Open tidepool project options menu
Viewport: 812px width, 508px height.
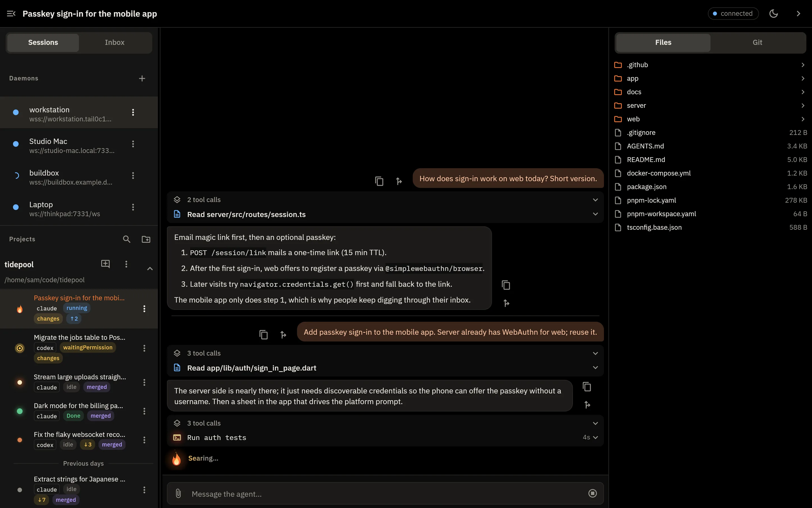click(x=126, y=264)
